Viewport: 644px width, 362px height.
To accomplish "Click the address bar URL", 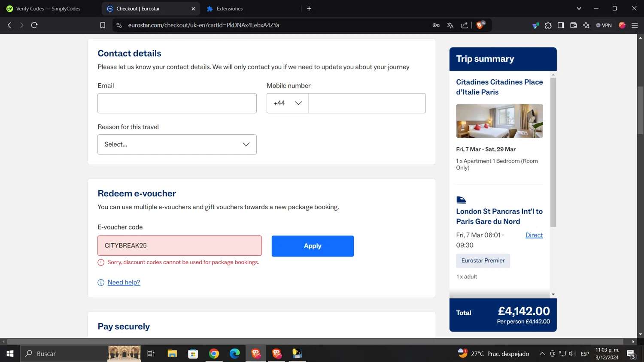I will pyautogui.click(x=204, y=25).
